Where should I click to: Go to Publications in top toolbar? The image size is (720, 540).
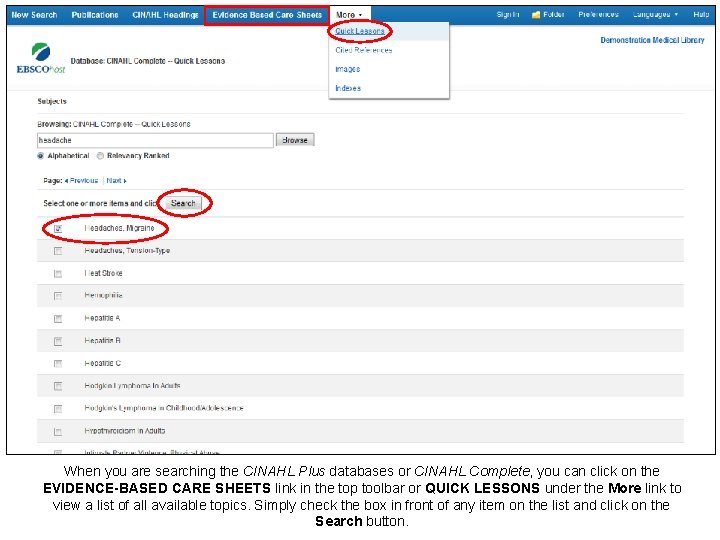click(95, 15)
